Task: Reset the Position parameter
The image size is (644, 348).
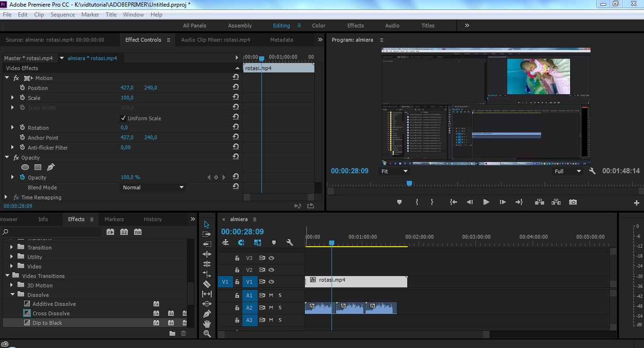Action: [235, 88]
